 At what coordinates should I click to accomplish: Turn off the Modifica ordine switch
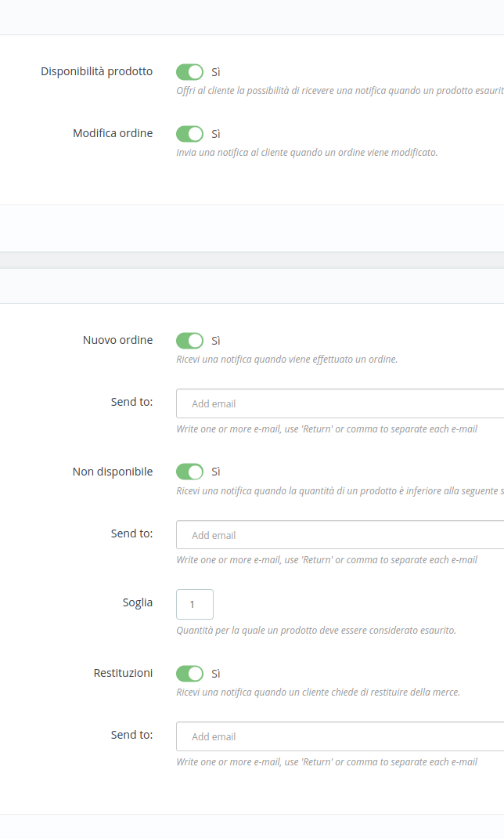pyautogui.click(x=189, y=133)
